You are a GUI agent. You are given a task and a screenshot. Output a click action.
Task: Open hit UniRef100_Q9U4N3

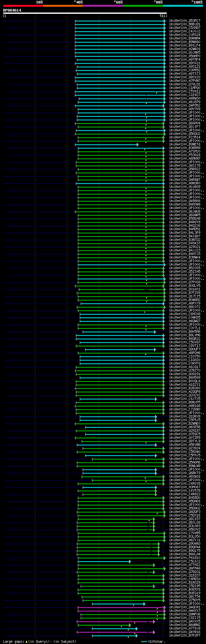185,544
